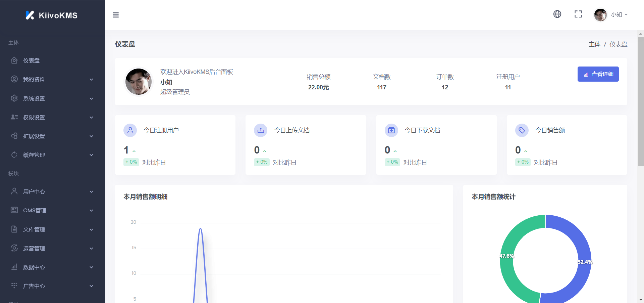Image resolution: width=644 pixels, height=303 pixels.
Task: Enter fullscreen mode via the fullscreen icon
Action: 578,14
